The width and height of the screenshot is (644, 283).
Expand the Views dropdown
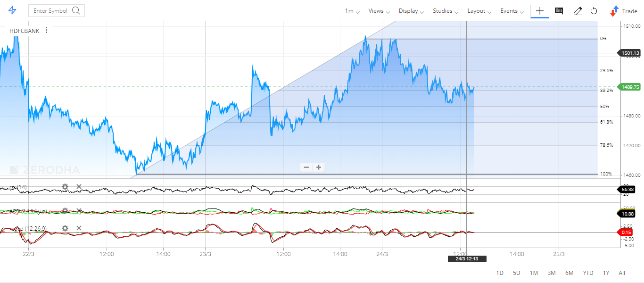coord(379,11)
